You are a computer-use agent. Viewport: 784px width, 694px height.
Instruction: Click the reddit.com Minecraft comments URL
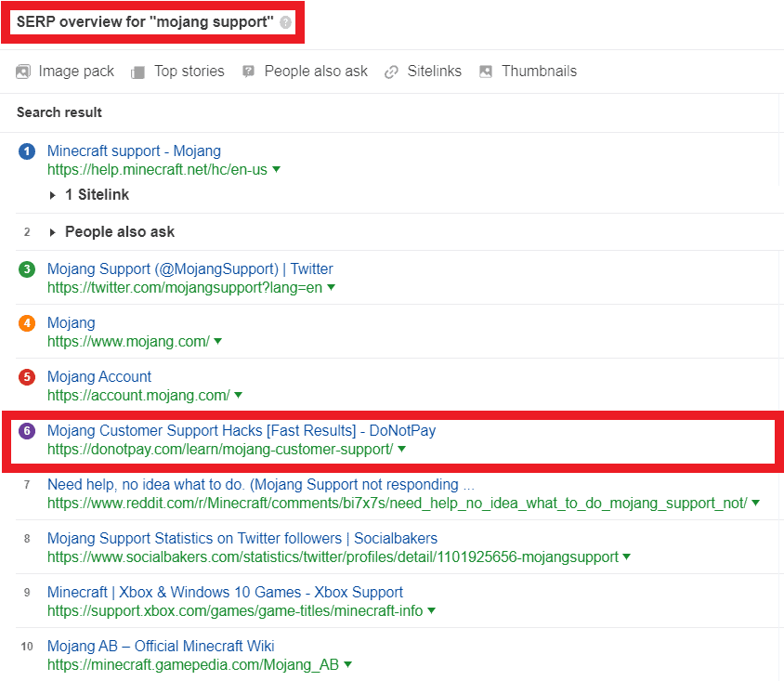pos(398,503)
